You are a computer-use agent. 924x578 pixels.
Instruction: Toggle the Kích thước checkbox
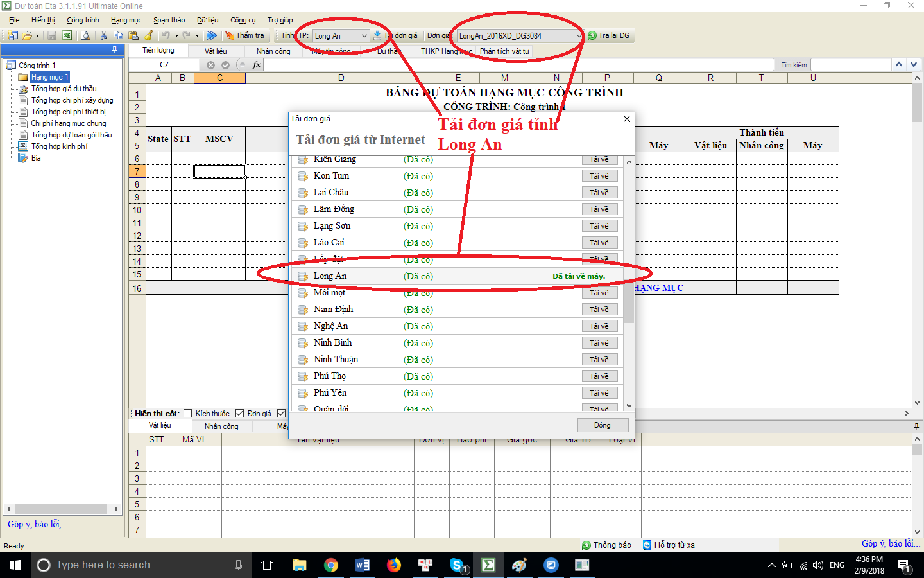[x=188, y=414]
